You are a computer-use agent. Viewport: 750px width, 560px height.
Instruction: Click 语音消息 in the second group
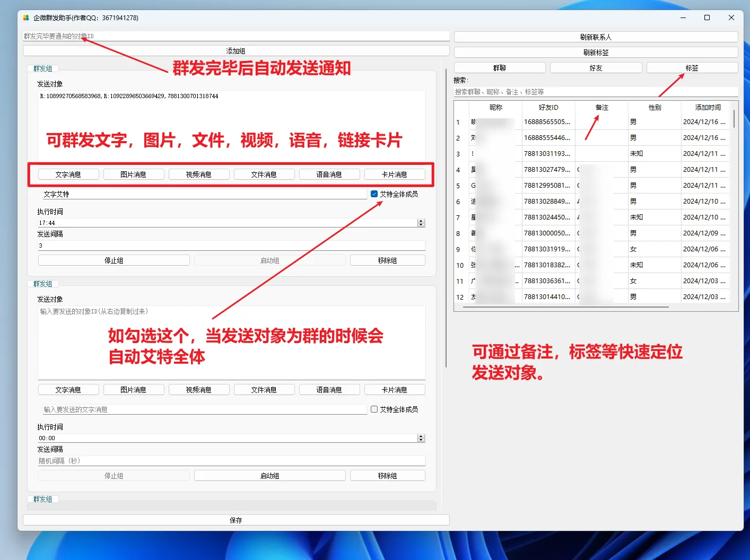(329, 390)
